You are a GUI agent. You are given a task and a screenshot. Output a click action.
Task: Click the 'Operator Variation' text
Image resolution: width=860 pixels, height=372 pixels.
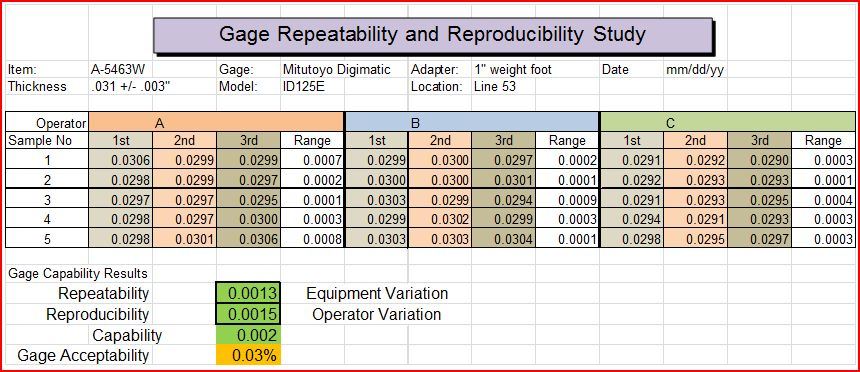[x=377, y=314]
